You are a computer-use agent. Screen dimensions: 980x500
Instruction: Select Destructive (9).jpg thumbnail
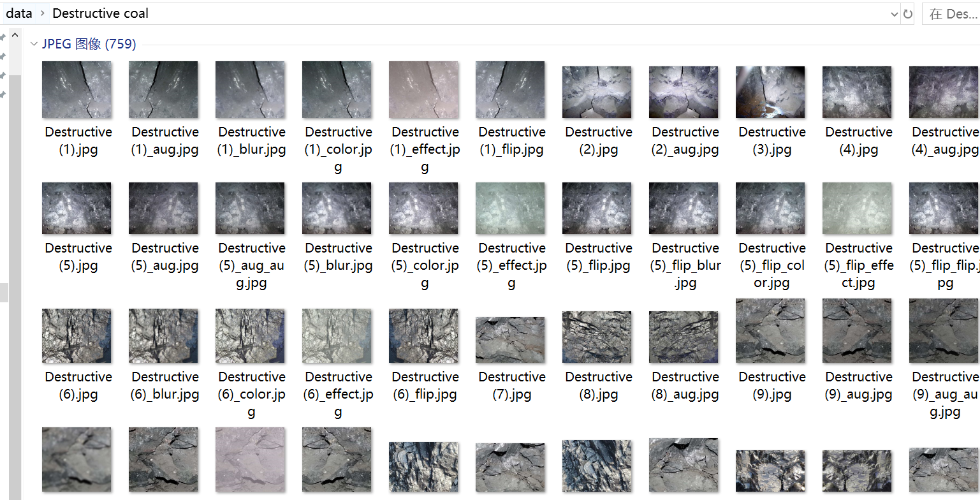[770, 331]
